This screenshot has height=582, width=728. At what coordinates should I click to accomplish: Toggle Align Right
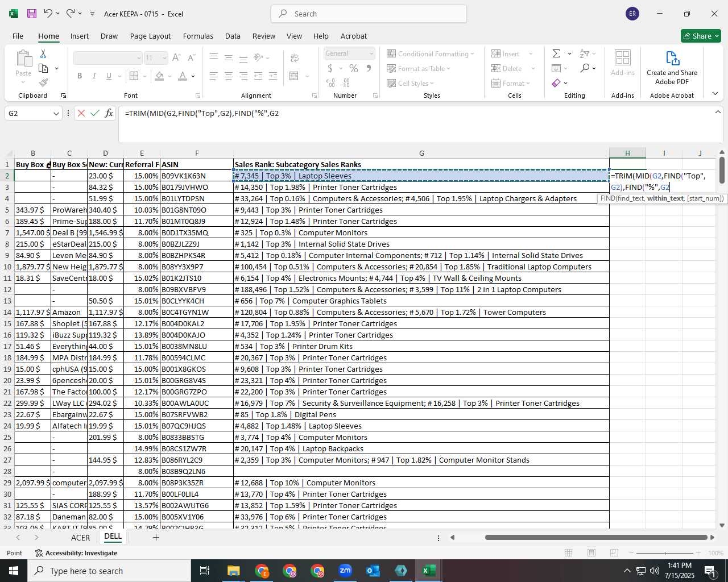[x=243, y=76]
